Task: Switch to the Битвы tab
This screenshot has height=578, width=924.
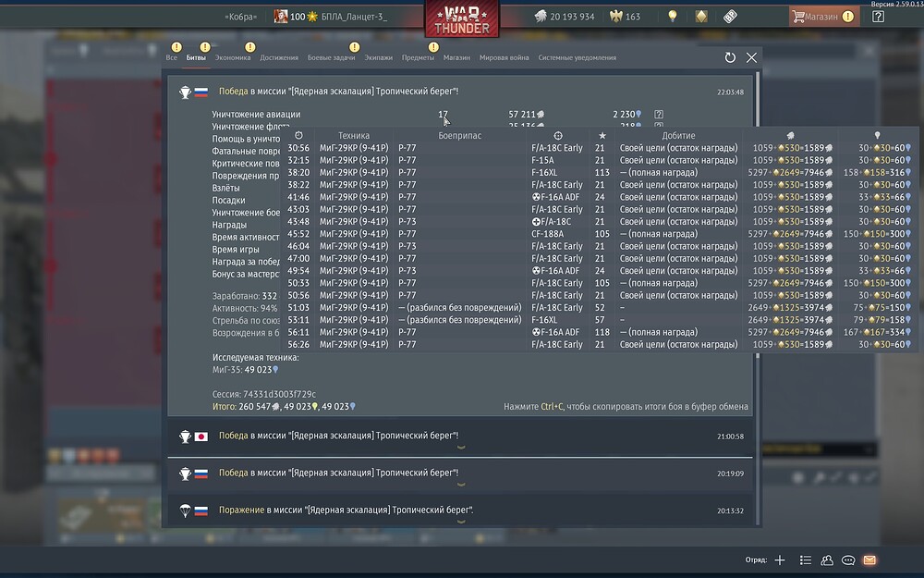Action: pos(196,57)
